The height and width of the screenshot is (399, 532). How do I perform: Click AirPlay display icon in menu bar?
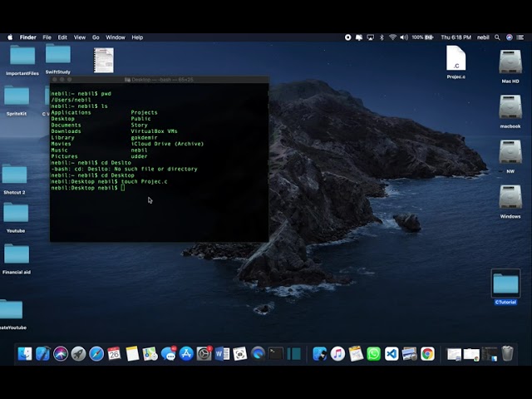tap(371, 37)
